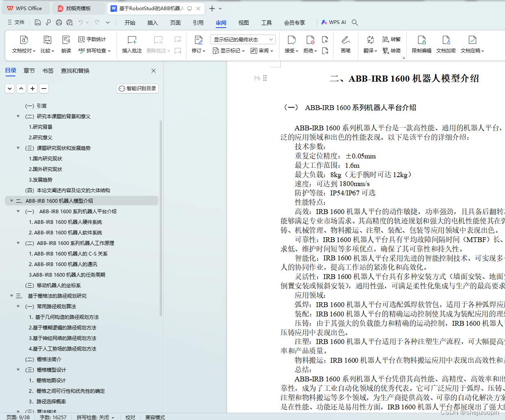Convert to simplified with 转简
505x420 pixels.
[x=392, y=51]
